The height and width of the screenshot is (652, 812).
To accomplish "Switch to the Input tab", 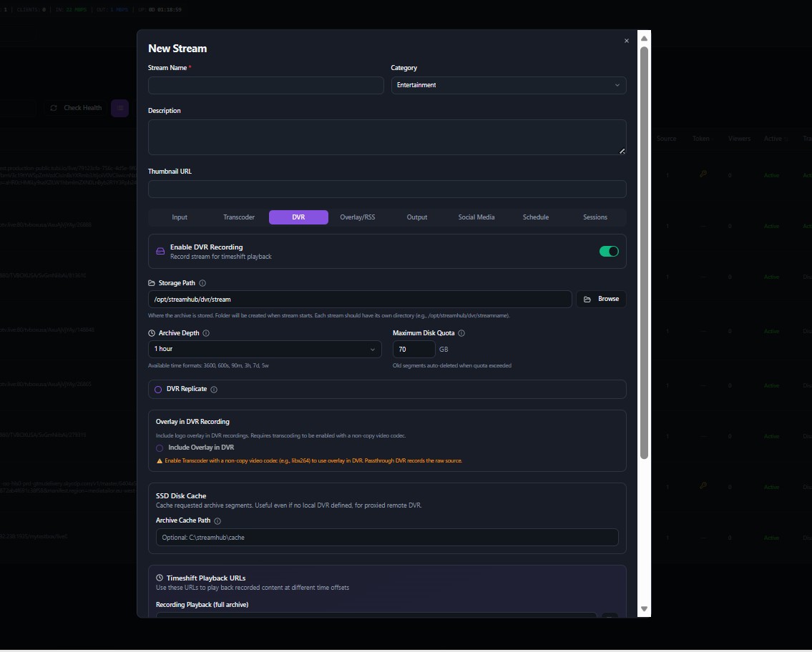I will click(x=180, y=217).
